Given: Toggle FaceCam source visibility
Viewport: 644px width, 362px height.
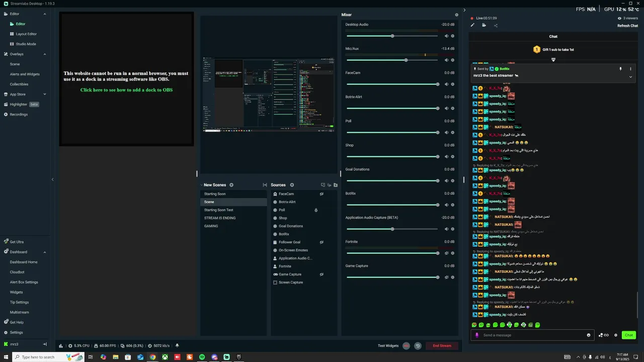Looking at the screenshot, I should pos(321,194).
